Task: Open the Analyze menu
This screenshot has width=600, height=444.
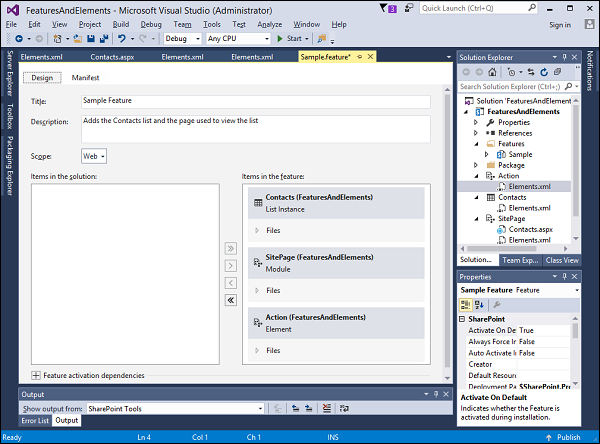Action: pyautogui.click(x=269, y=24)
